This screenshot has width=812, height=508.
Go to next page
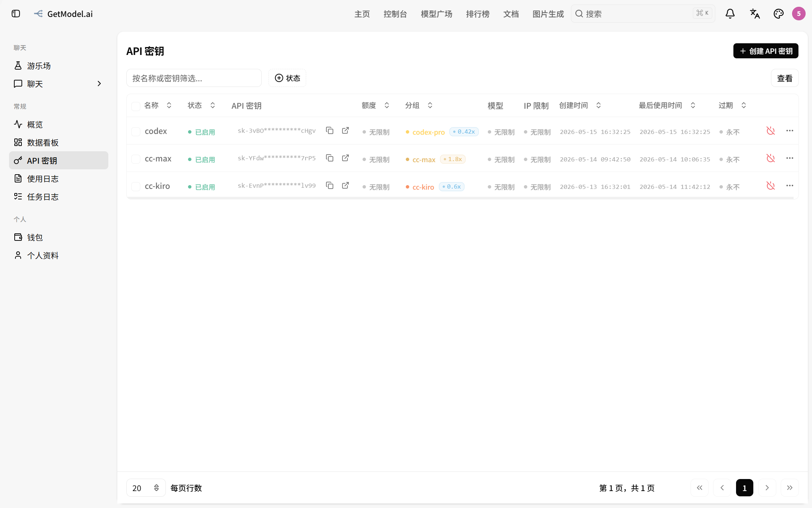(767, 488)
